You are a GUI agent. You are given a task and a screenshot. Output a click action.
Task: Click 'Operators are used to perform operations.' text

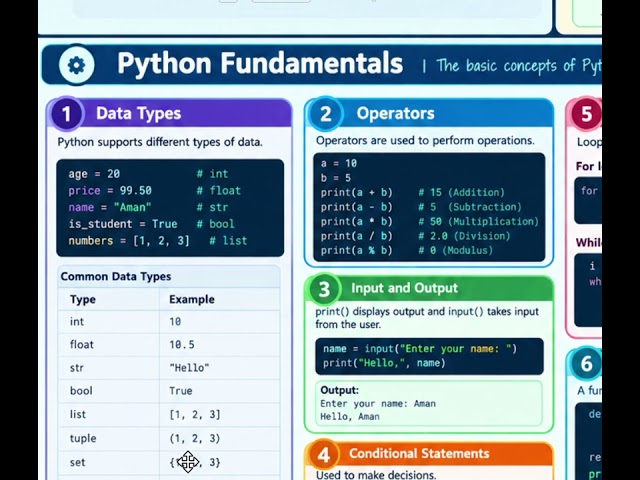[x=425, y=140]
